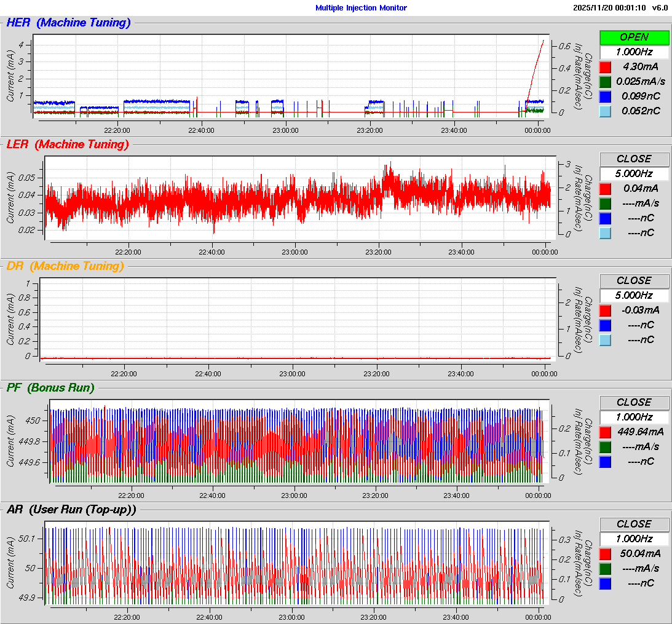
Task: Click the CLOSE status in PF panel
Action: tap(634, 402)
